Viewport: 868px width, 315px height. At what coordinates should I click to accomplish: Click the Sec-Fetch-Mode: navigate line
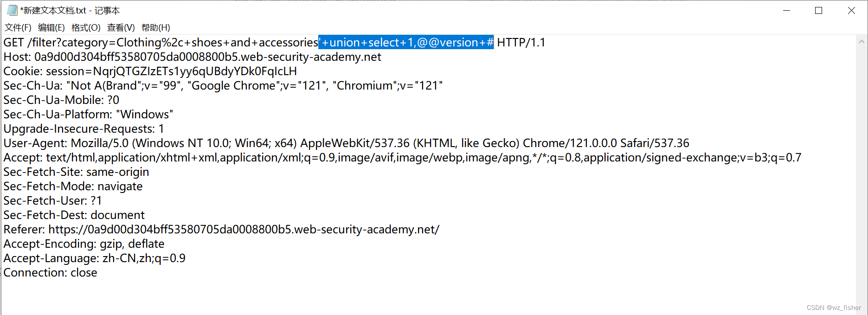coord(72,186)
